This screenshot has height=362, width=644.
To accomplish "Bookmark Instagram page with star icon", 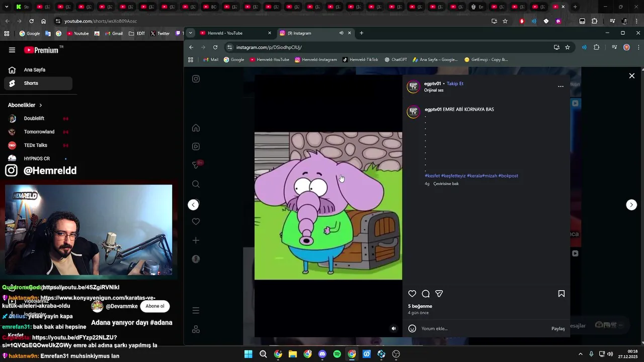I will tap(568, 47).
